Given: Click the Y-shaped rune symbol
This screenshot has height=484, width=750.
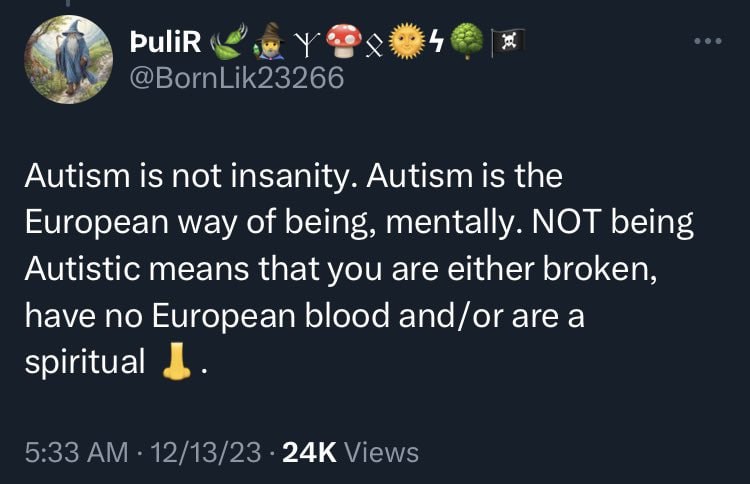Looking at the screenshot, I should click(x=307, y=41).
